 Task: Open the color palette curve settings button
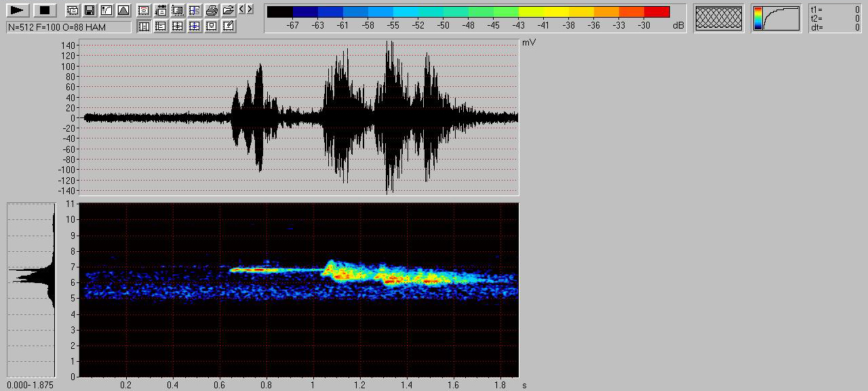pos(776,18)
